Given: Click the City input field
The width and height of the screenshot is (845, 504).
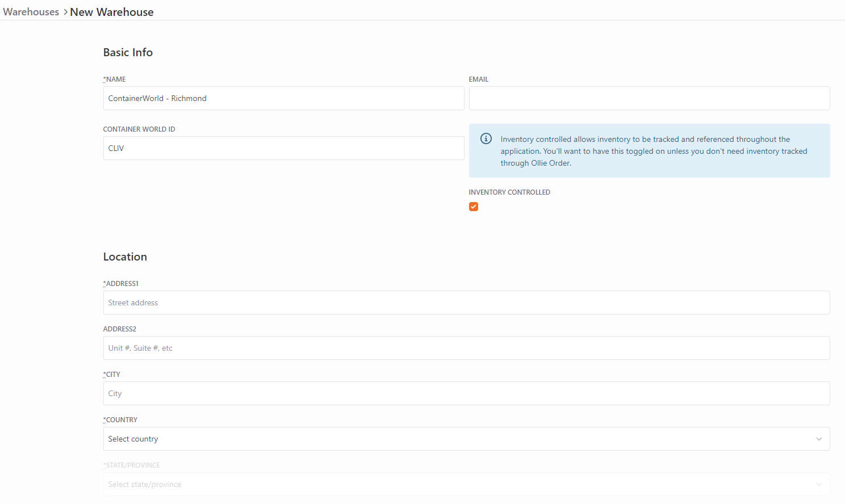Looking at the screenshot, I should coord(466,393).
